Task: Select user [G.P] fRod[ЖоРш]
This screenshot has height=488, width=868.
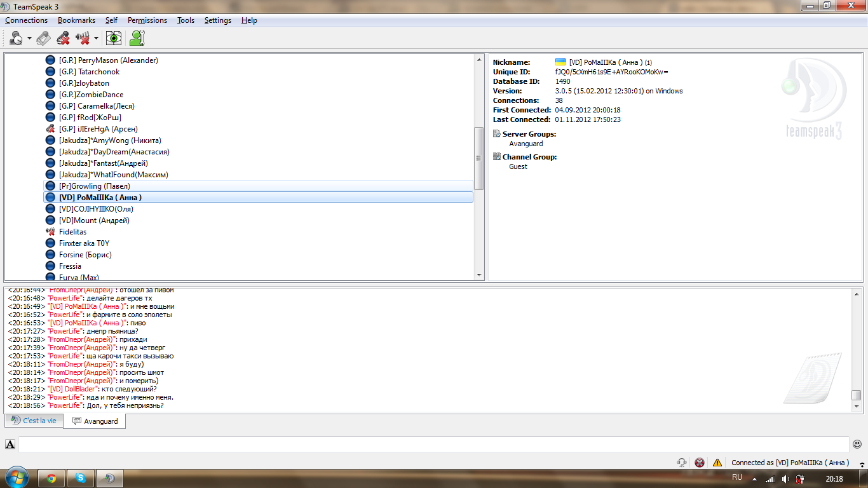Action: [90, 118]
